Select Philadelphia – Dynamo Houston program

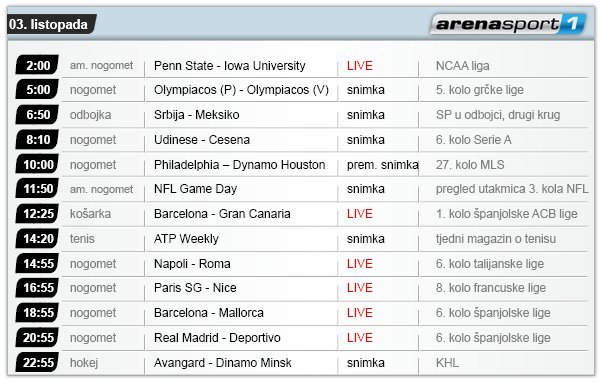(x=240, y=165)
